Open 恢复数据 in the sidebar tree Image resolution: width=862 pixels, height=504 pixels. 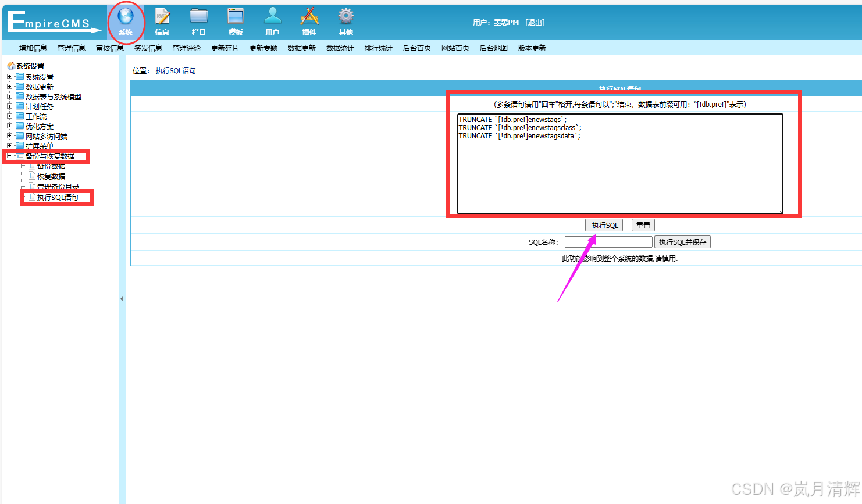(51, 176)
